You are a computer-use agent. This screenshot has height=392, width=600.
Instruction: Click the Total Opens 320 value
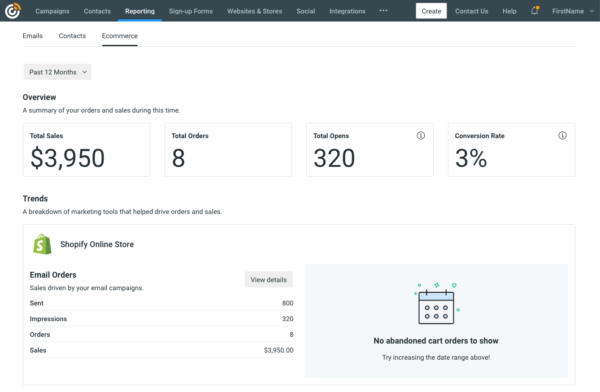(x=334, y=158)
